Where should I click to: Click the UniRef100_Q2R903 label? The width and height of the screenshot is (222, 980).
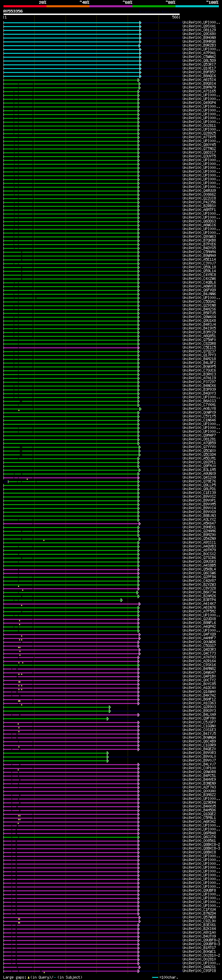pyautogui.click(x=199, y=707)
